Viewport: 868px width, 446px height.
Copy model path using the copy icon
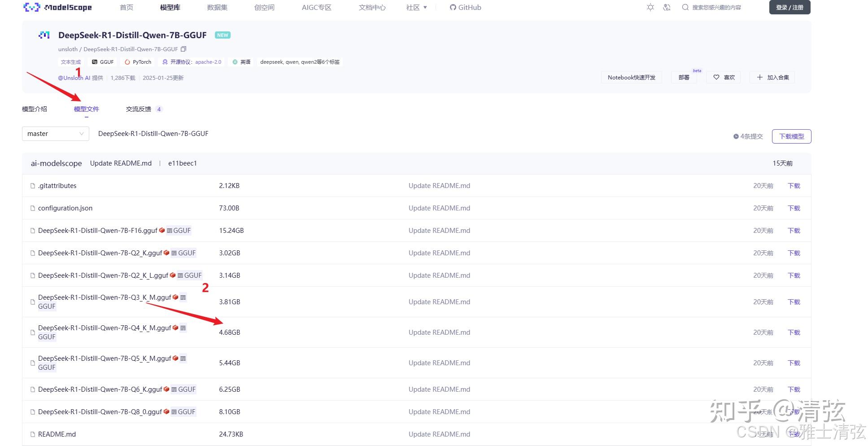pyautogui.click(x=183, y=49)
